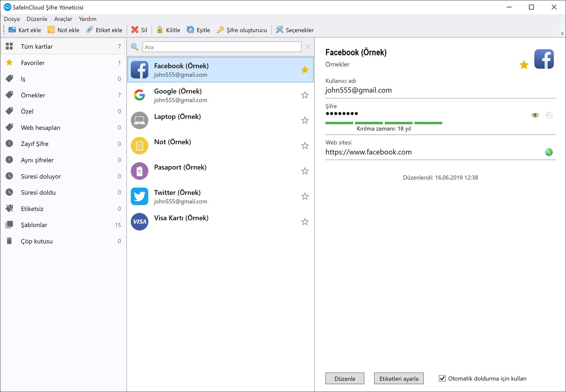Click the Etiketleri ayarla button
Image resolution: width=566 pixels, height=392 pixels.
coord(398,379)
